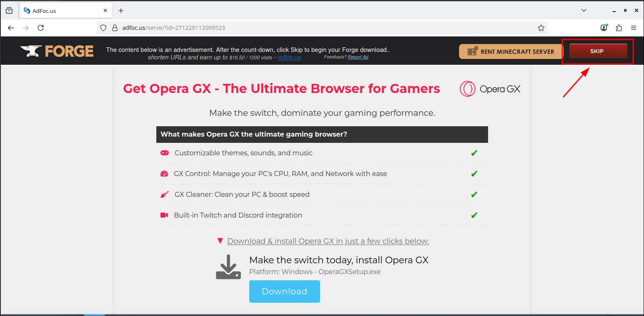Open the hamburger application menu
The height and width of the screenshot is (316, 644).
[633, 28]
